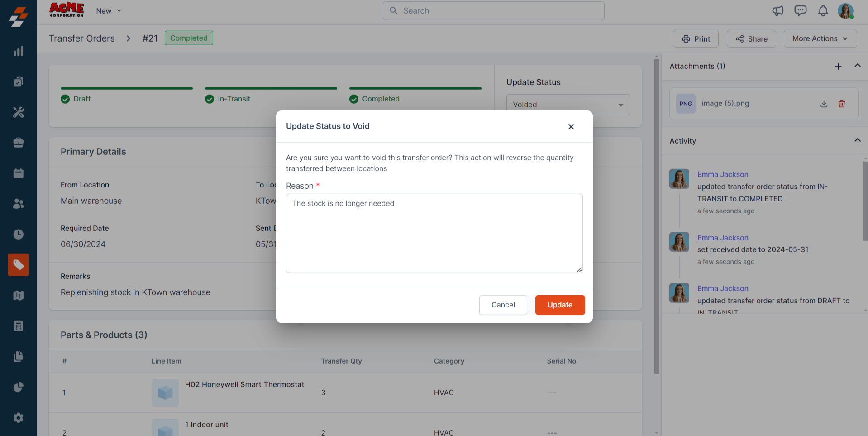Screen dimensions: 868x436
Task: Click the Required Date value 06/30/2024
Action: (83, 244)
